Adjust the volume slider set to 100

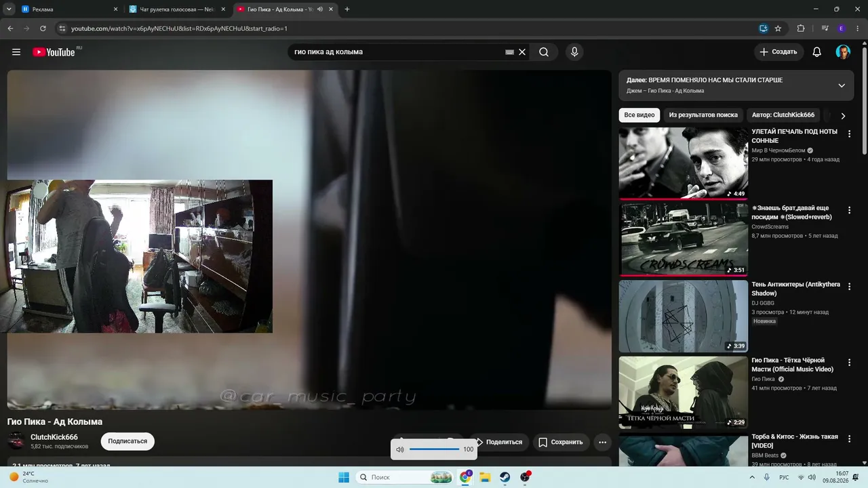tap(434, 449)
